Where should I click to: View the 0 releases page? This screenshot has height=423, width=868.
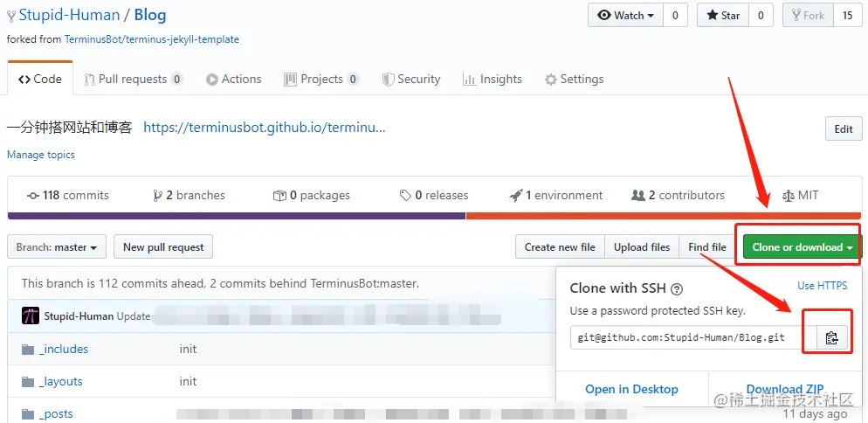pos(434,195)
